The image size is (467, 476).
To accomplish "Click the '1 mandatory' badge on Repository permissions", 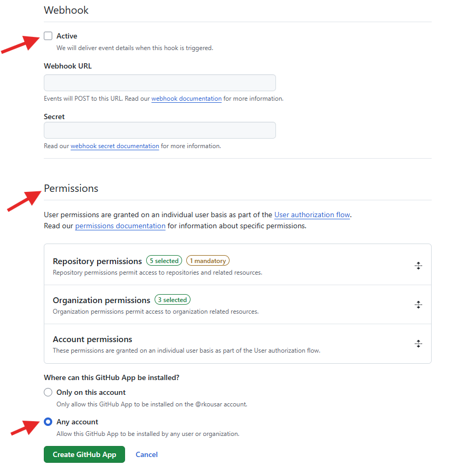I will pos(207,260).
